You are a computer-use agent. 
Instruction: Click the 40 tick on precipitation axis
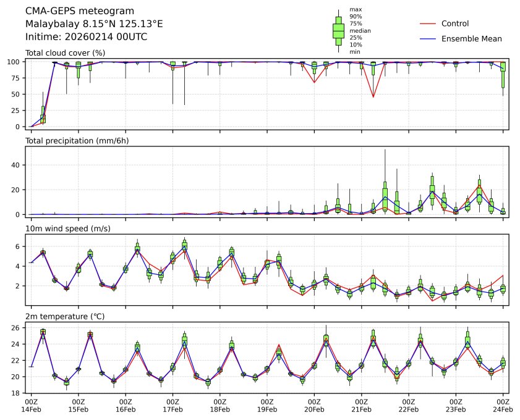coord(18,165)
